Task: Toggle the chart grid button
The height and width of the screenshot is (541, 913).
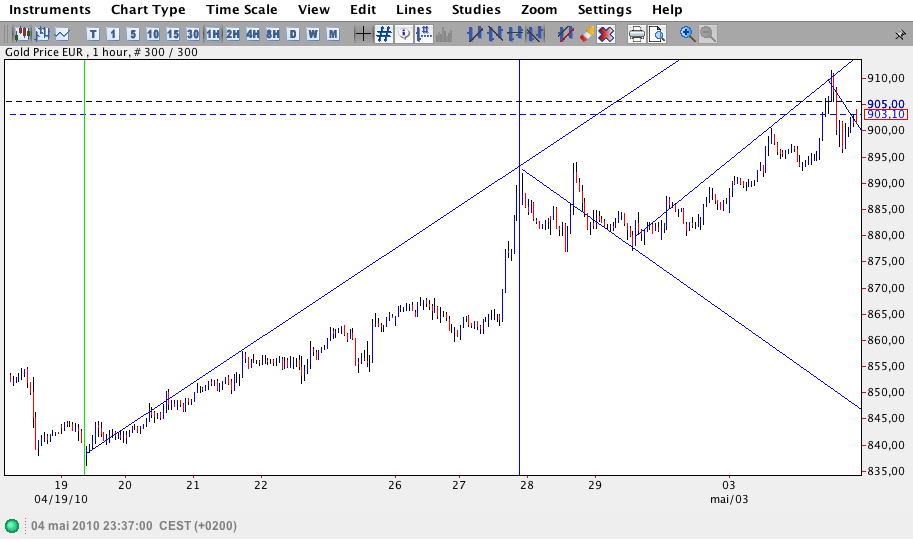Action: pyautogui.click(x=384, y=34)
